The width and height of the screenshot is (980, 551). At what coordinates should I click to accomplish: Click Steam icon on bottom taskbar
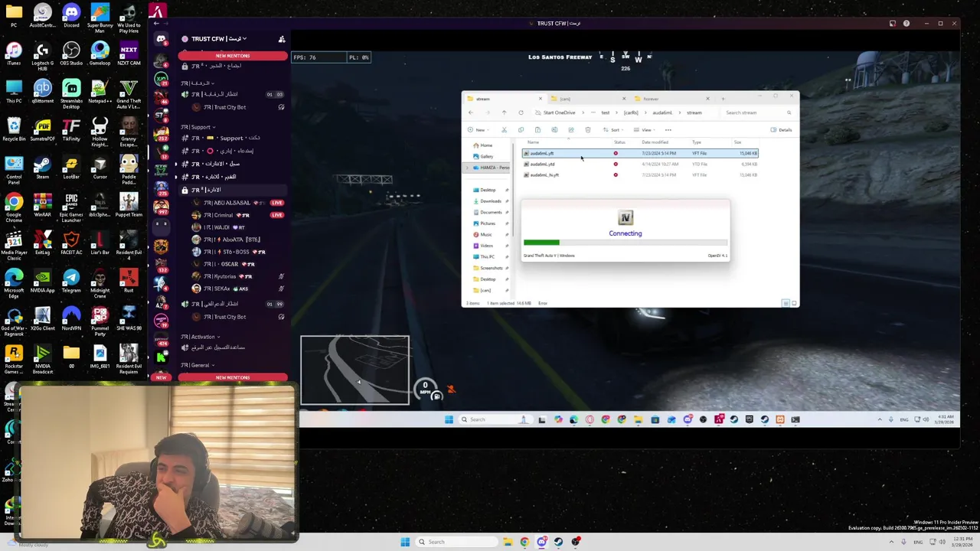point(558,542)
